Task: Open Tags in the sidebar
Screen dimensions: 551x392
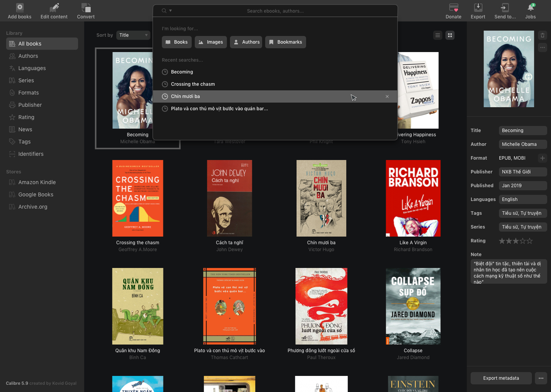Action: (42, 142)
